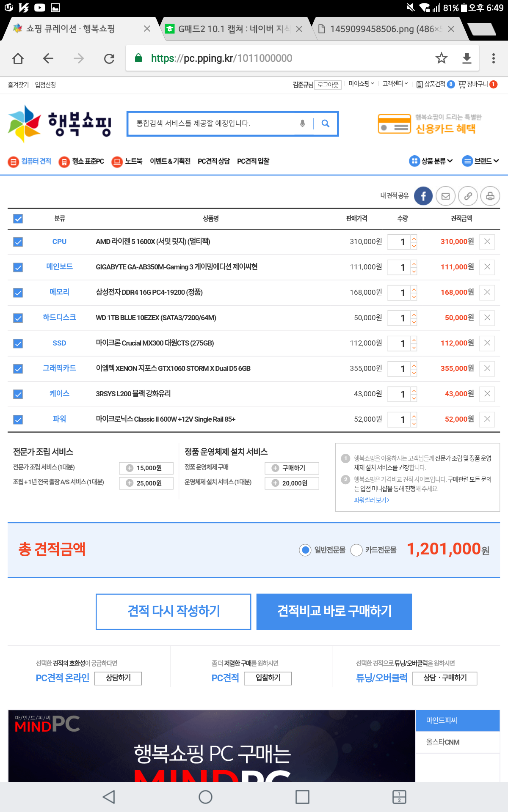Bookmark page with the star icon

point(442,58)
